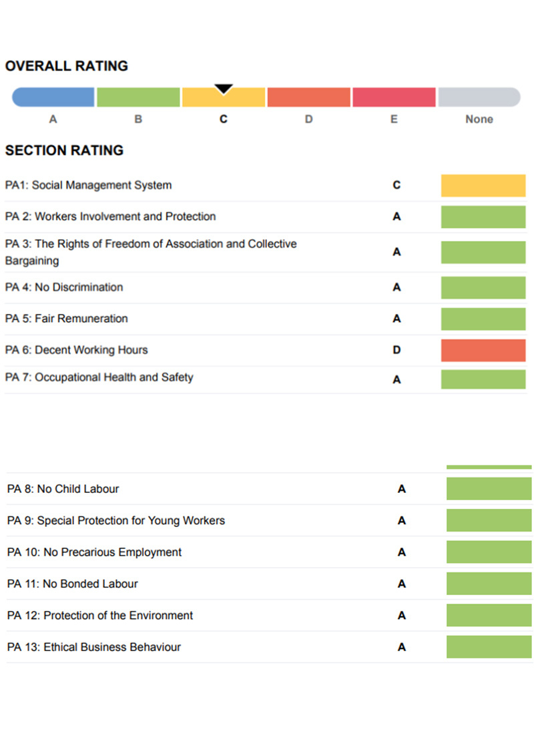Click the green swatch for PA 13 Ethical Business Behaviour
The width and height of the screenshot is (534, 756).
(x=489, y=647)
